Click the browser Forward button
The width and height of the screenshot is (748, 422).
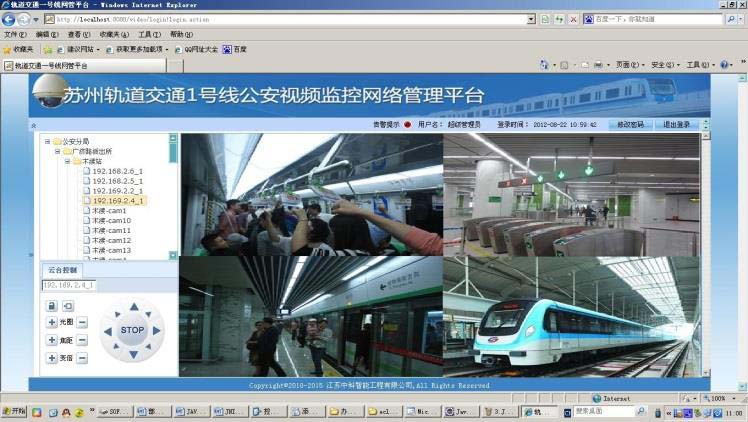tap(23, 20)
